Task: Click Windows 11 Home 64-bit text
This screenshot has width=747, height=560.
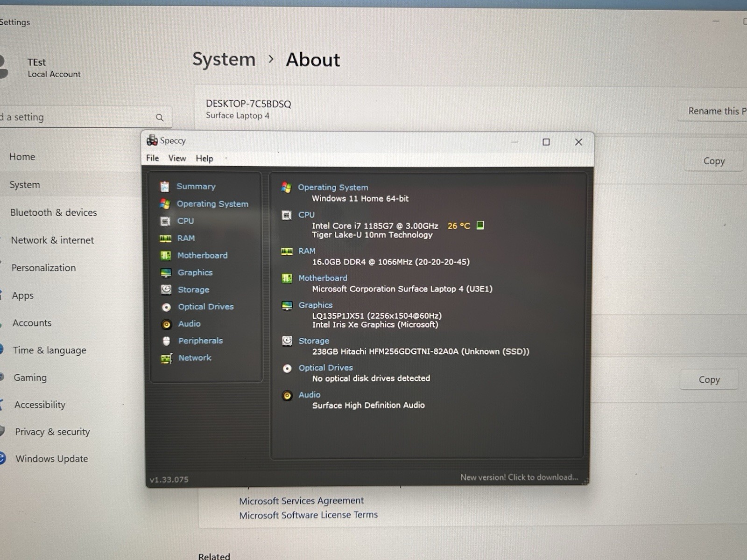Action: click(360, 198)
